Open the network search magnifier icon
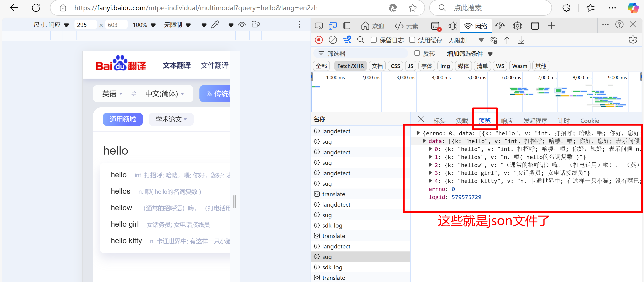The width and height of the screenshot is (644, 282). [x=360, y=40]
